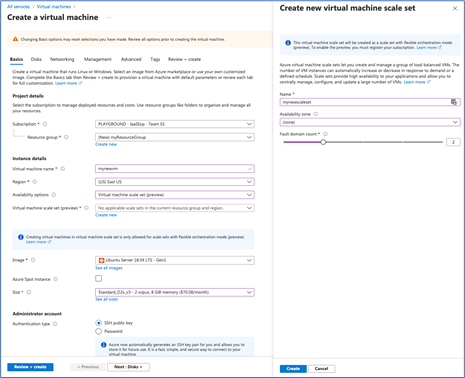Open the Virtual machine scale set dropdown
This screenshot has height=378, width=465.
pyautogui.click(x=175, y=208)
